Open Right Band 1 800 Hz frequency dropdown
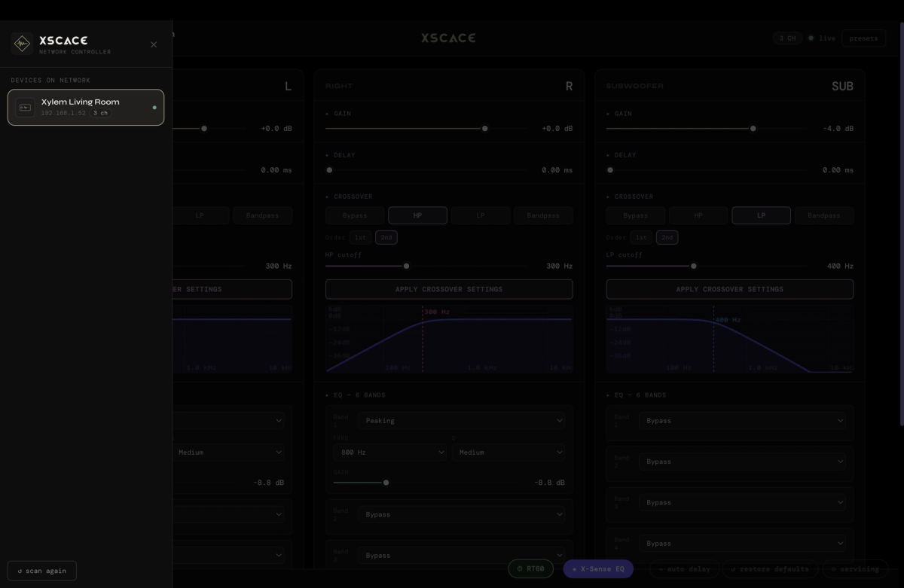This screenshot has width=904, height=588. click(389, 452)
